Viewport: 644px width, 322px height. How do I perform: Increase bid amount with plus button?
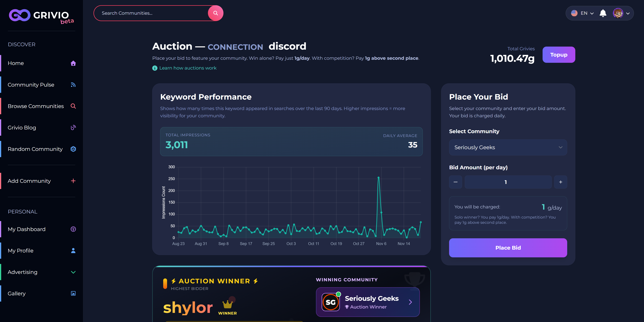pyautogui.click(x=560, y=182)
